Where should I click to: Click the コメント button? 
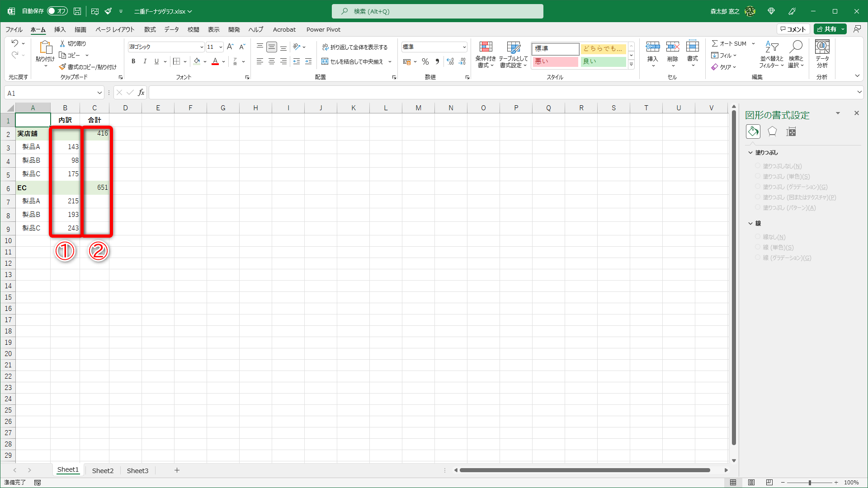point(793,29)
